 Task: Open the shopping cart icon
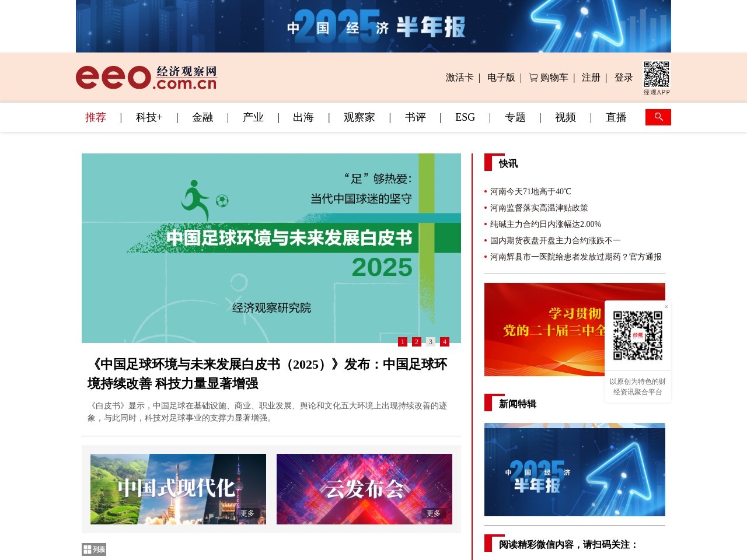[533, 77]
